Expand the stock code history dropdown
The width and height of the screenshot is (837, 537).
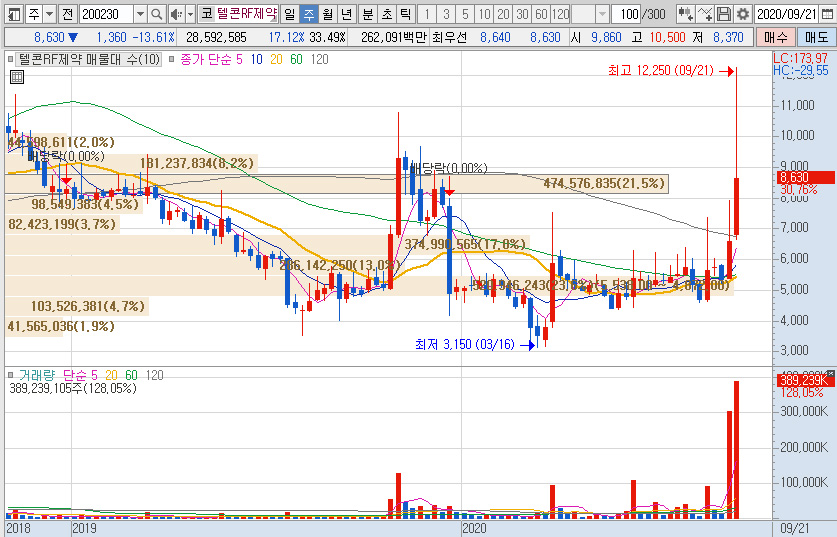[140, 14]
